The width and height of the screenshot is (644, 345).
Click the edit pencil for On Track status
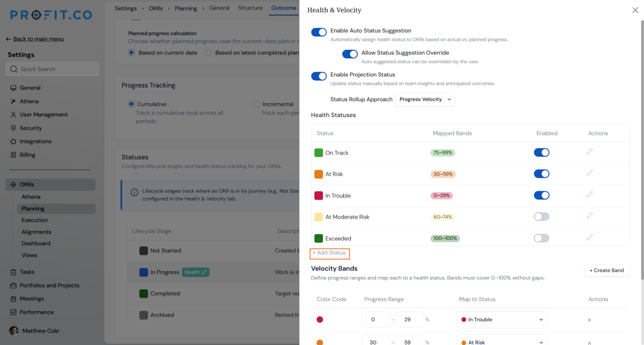click(x=590, y=152)
